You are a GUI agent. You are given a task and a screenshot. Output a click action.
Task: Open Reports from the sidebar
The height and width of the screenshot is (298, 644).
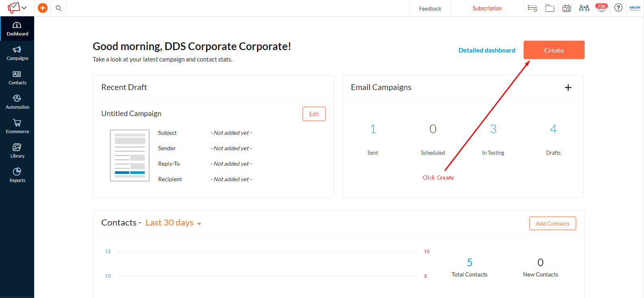[x=17, y=175]
